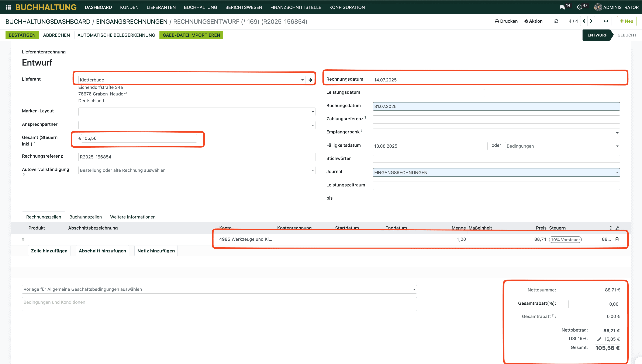Go to the previous record arrow
Viewport: 642px width, 364px height.
point(584,21)
